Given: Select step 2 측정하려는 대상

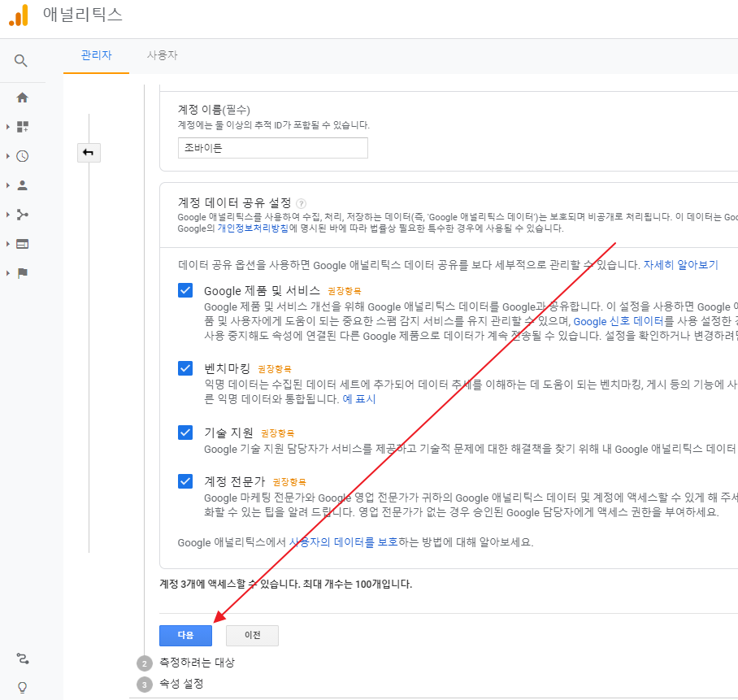Looking at the screenshot, I should (197, 663).
